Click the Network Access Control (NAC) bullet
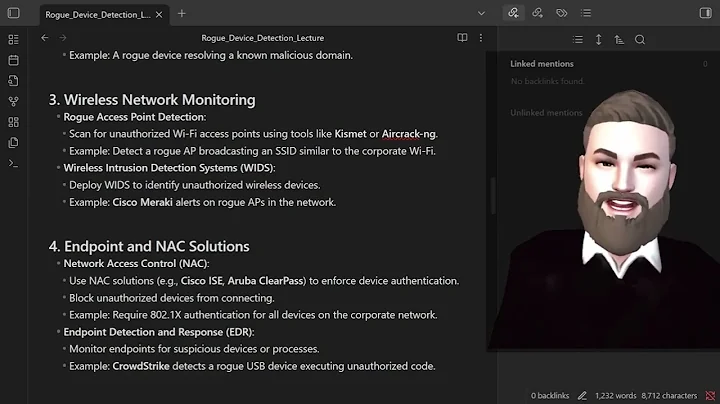 (x=136, y=264)
